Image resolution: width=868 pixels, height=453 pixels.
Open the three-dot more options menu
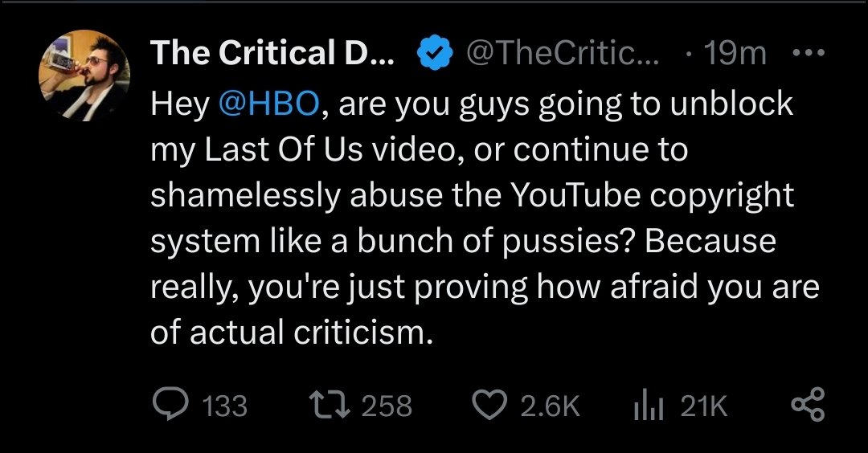coord(809,52)
